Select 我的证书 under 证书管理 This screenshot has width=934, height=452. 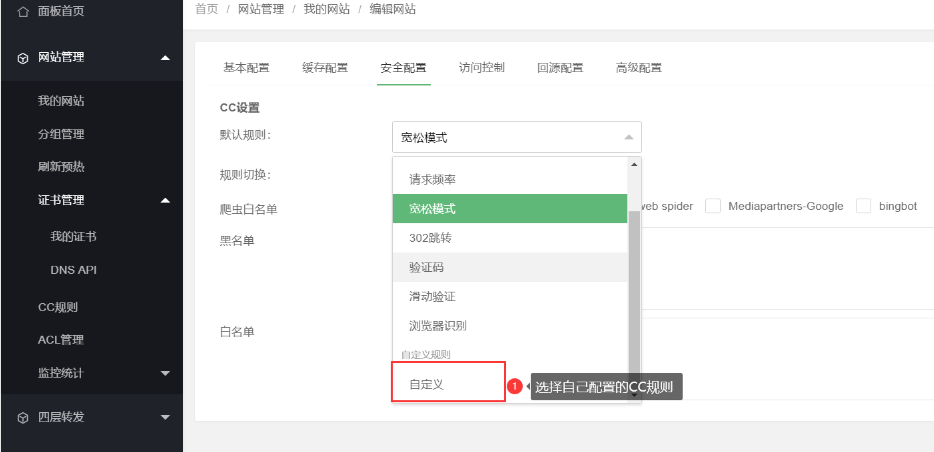click(73, 237)
